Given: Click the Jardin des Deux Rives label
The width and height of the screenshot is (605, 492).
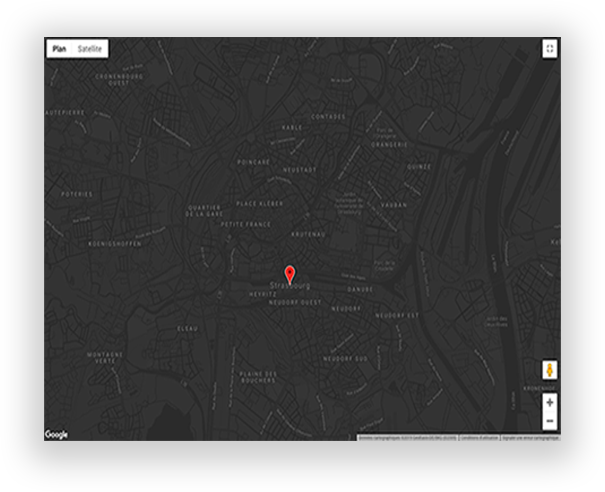Looking at the screenshot, I should [497, 321].
